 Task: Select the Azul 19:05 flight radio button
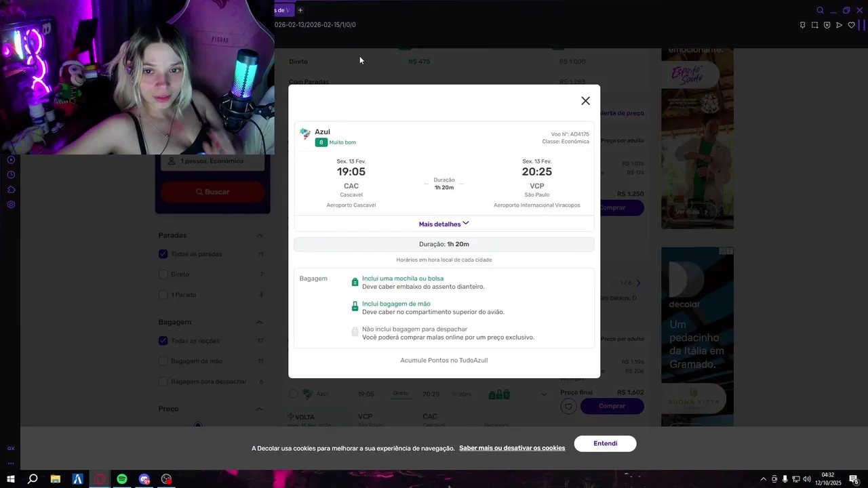pos(293,394)
